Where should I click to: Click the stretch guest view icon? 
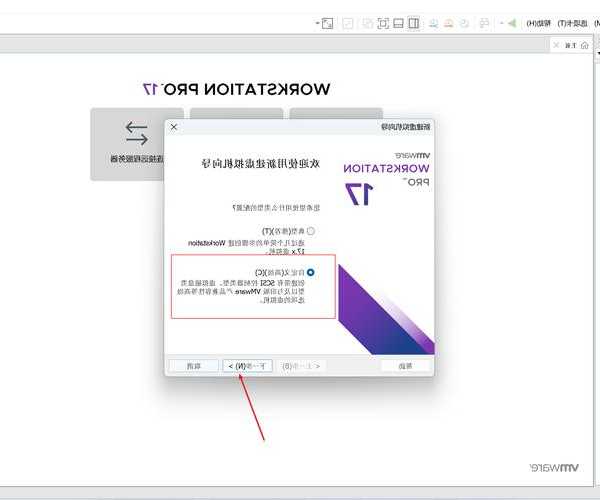tap(327, 22)
